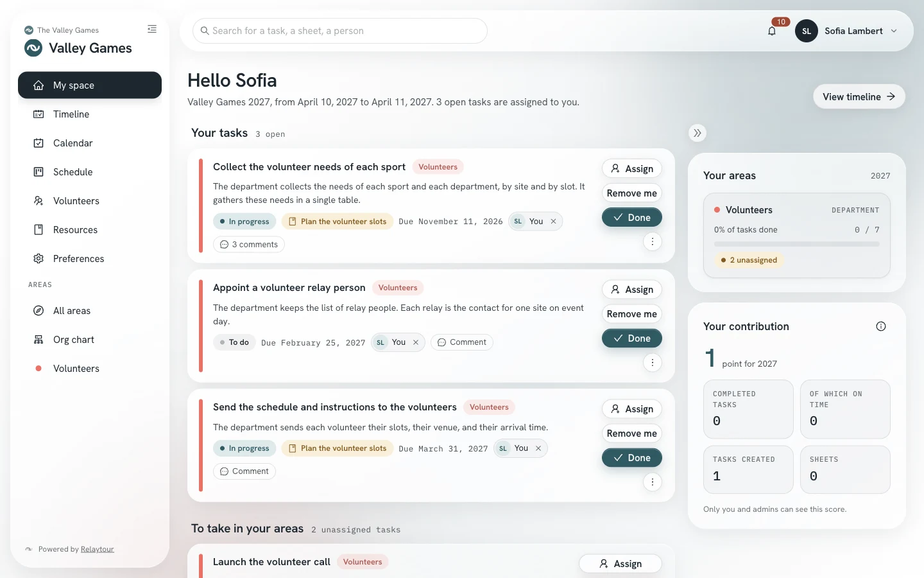Open Volunteers department card in Your areas
The width and height of the screenshot is (924, 578).
[x=797, y=236]
